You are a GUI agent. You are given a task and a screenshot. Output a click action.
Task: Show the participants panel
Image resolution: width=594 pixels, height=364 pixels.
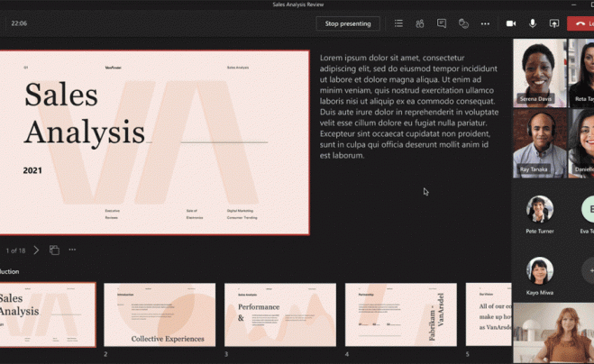pyautogui.click(x=420, y=23)
